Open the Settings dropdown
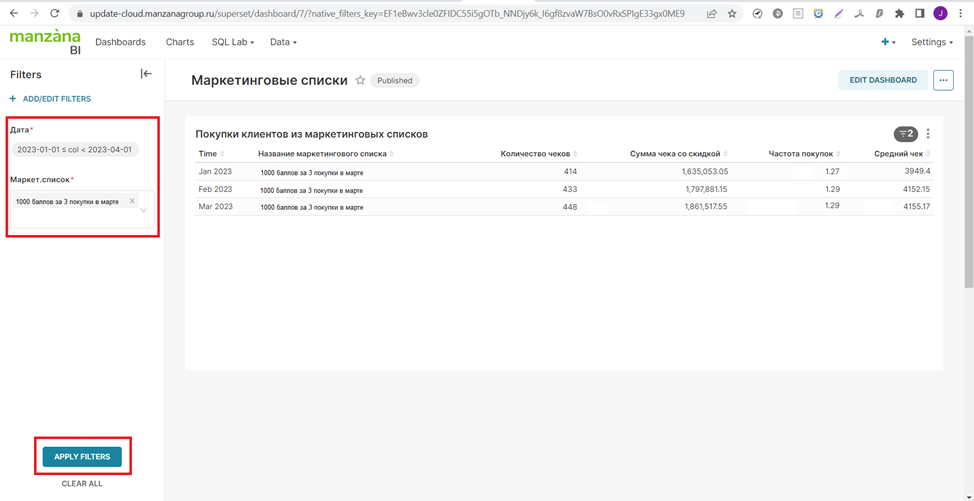The height and width of the screenshot is (501, 974). tap(931, 42)
